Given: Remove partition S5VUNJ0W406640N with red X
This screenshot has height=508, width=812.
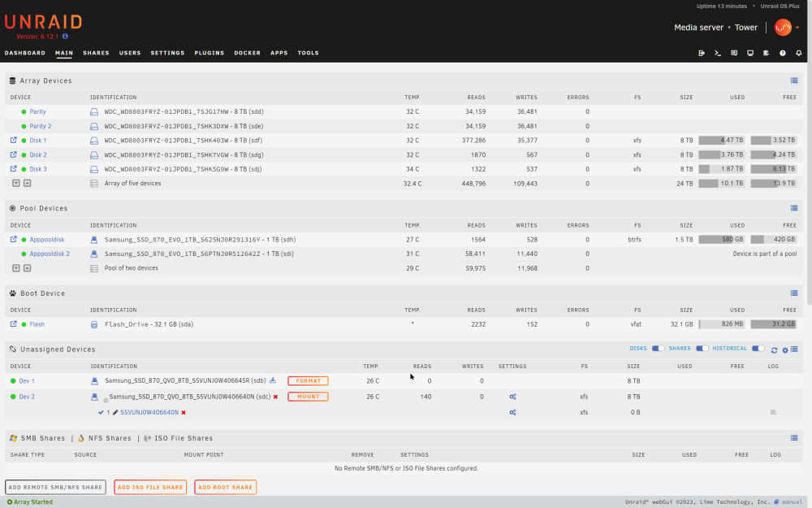Looking at the screenshot, I should [184, 413].
